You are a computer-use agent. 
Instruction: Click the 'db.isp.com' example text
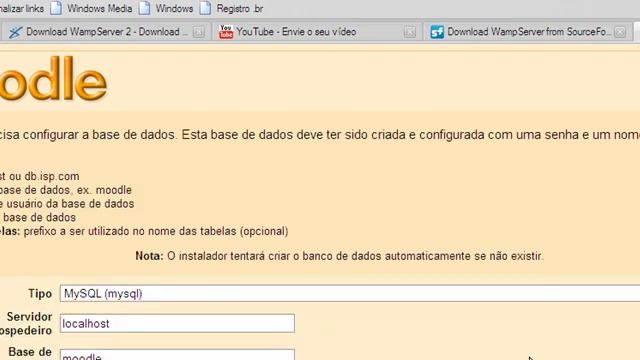52,176
